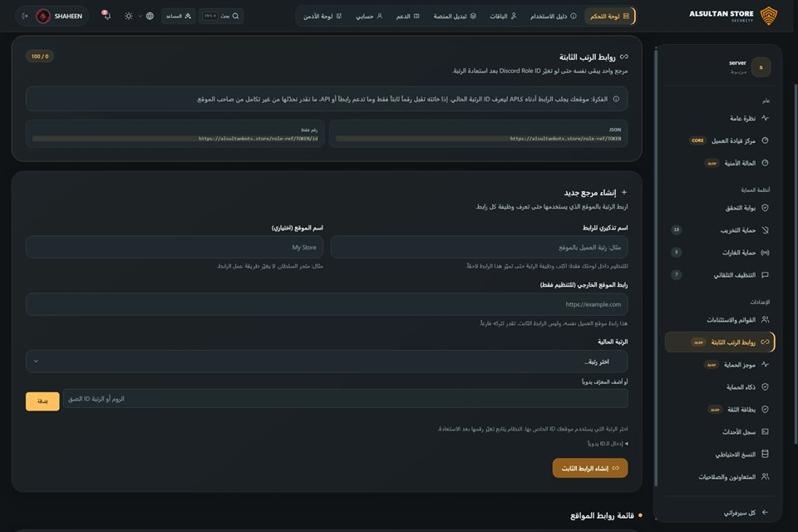Click the logout arrow icon

[x=25, y=17]
